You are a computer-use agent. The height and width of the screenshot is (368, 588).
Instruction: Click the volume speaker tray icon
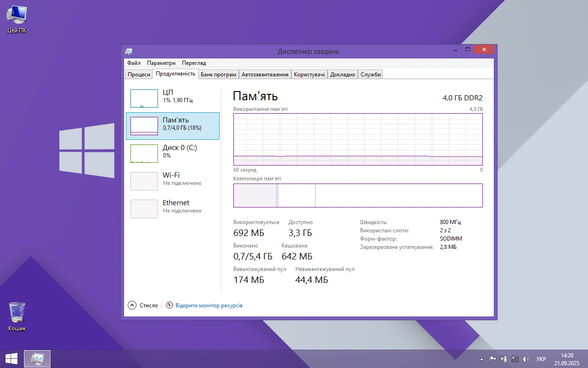(x=526, y=359)
